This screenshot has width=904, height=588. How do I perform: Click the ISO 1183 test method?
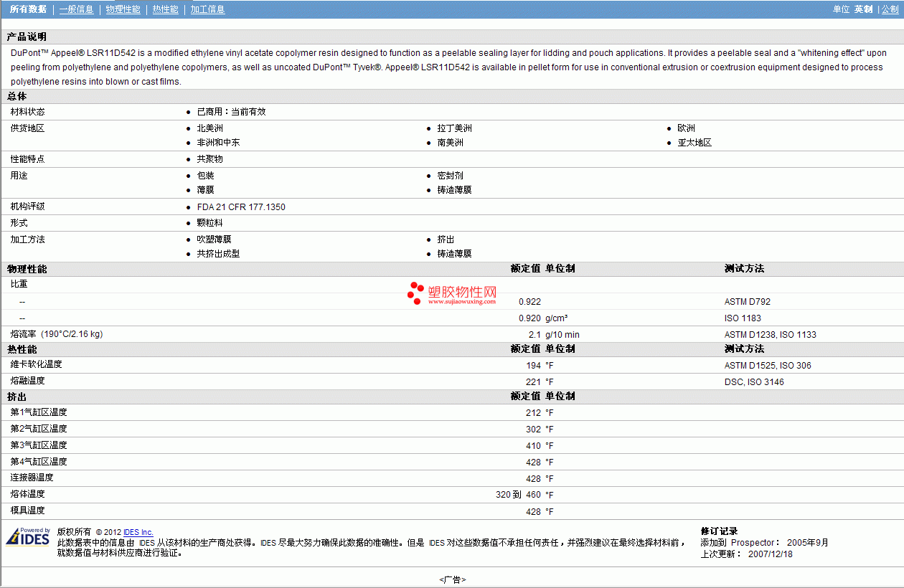(743, 318)
